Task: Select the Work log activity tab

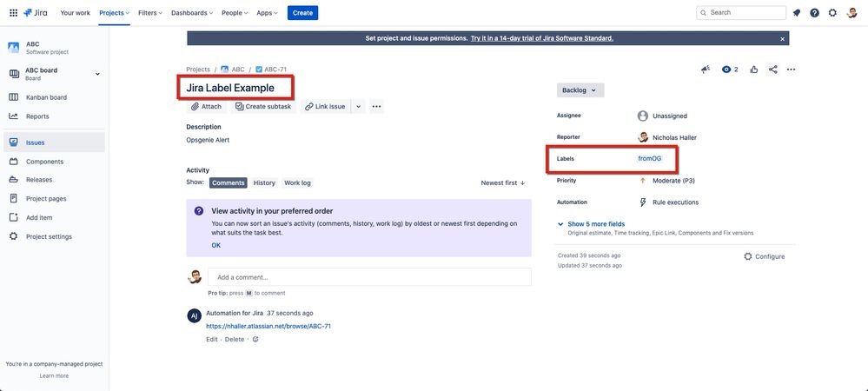Action: [x=297, y=182]
